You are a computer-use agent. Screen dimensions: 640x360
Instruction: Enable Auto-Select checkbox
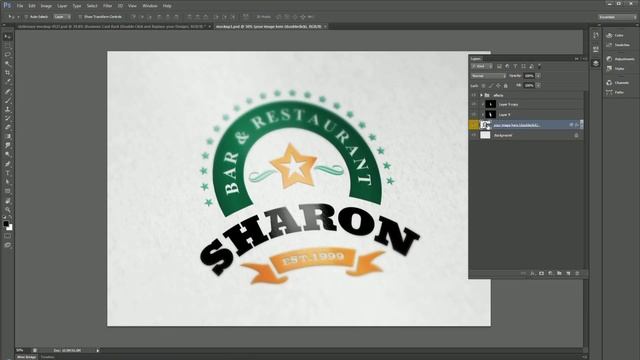pos(26,17)
